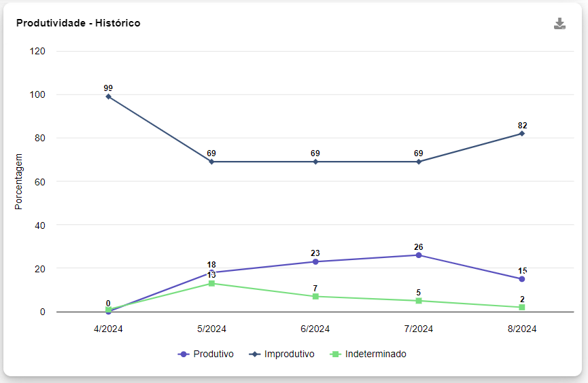588x383 pixels.
Task: Click the 5/2024 x-axis label
Action: point(211,329)
